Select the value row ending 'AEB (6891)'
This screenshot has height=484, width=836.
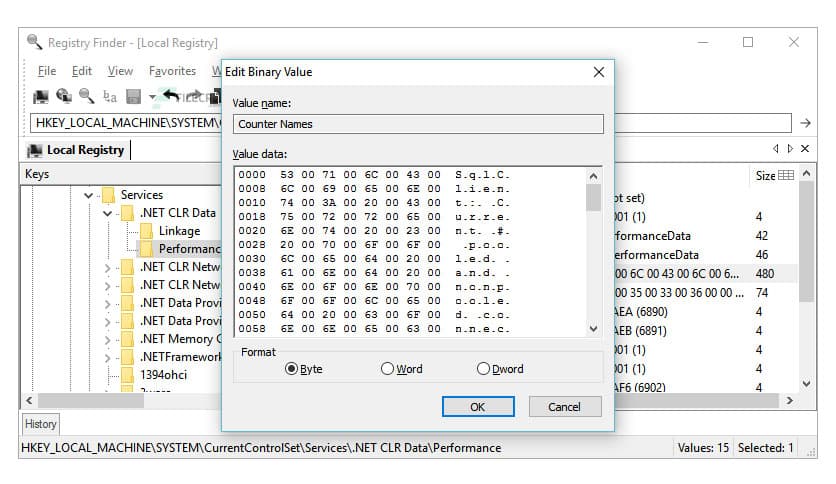[706, 331]
